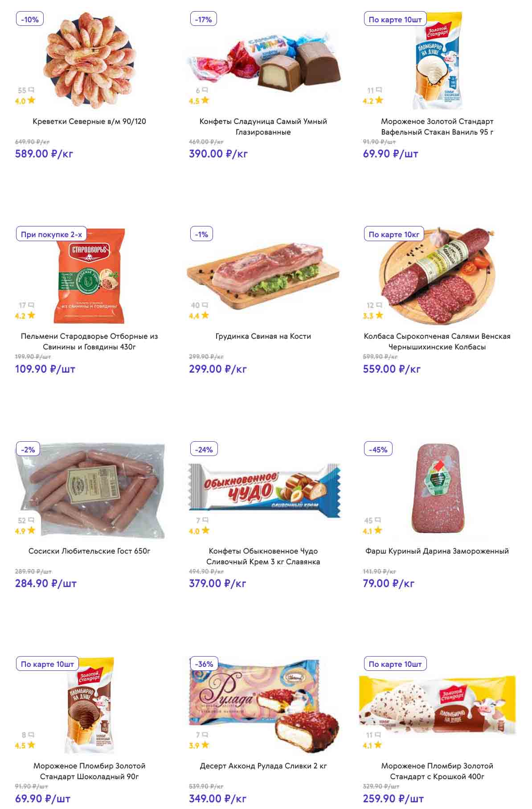This screenshot has width=532, height=809.
Task: Click the rating star on Колбаса Салями Венская
Action: pos(379,315)
